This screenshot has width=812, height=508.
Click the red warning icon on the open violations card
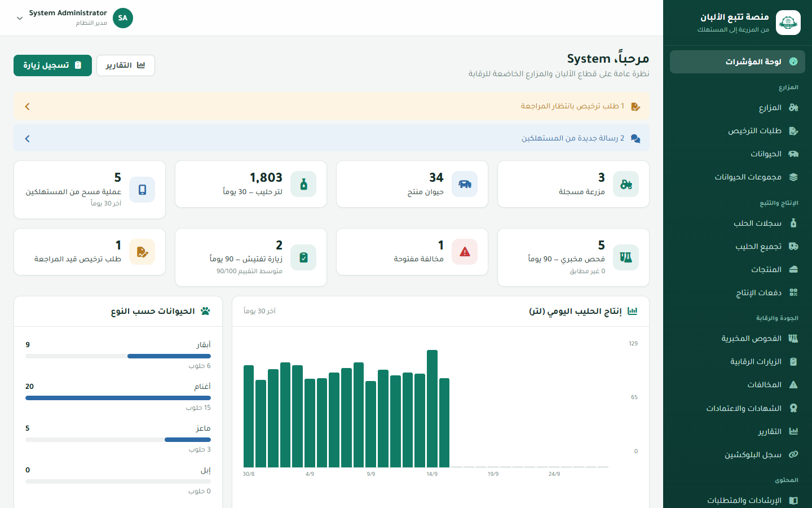[465, 252]
